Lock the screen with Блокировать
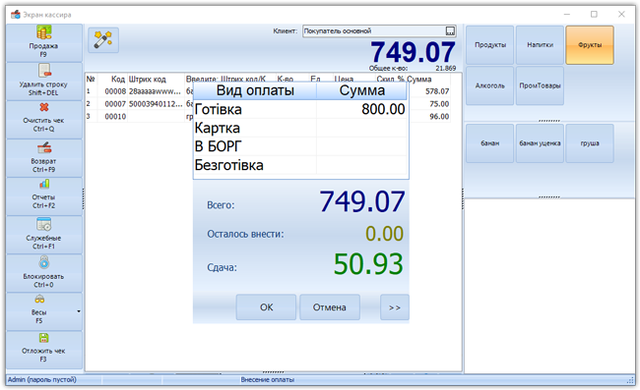The image size is (640, 390). point(44,273)
